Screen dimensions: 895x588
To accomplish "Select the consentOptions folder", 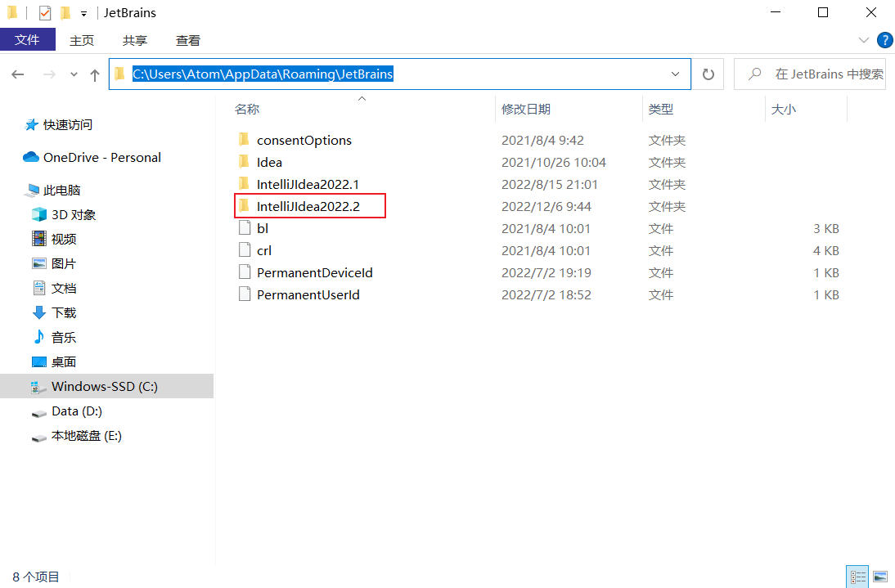I will point(304,141).
